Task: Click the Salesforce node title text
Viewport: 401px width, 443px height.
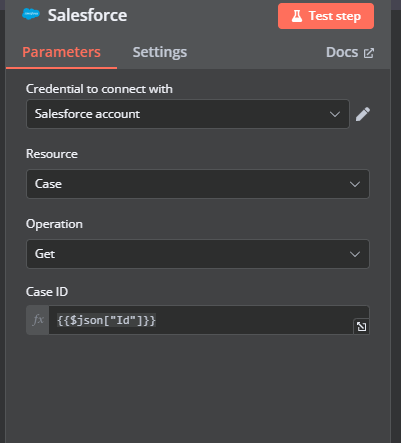Action: click(x=87, y=15)
